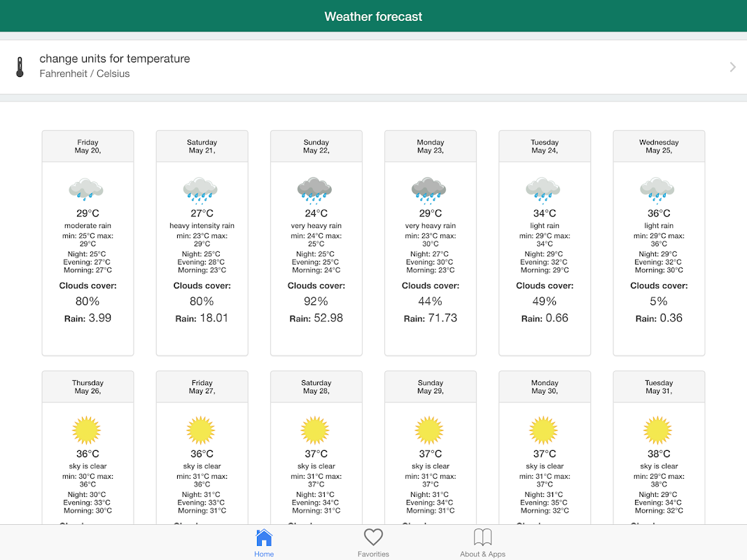
Task: Click sun icon for Friday May 27
Action: point(200,430)
